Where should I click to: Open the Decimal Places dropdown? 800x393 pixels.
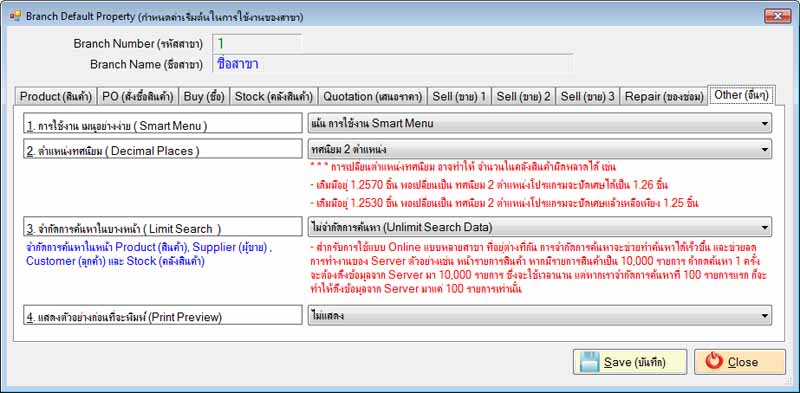pyautogui.click(x=539, y=149)
